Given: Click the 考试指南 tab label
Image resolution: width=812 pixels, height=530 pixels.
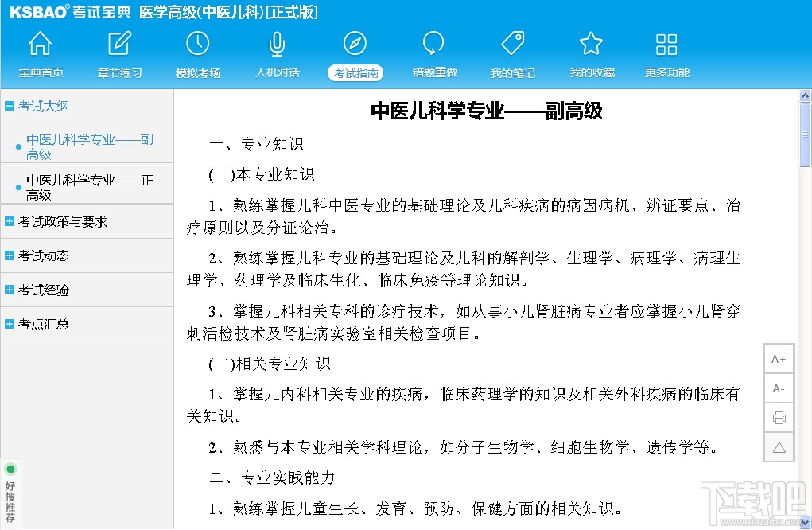Looking at the screenshot, I should coord(355,73).
